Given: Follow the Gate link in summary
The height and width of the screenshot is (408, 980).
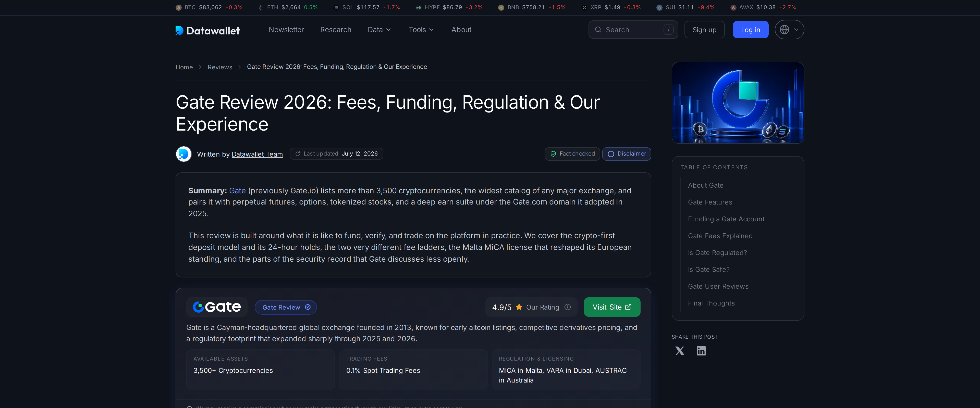Looking at the screenshot, I should pyautogui.click(x=237, y=191).
